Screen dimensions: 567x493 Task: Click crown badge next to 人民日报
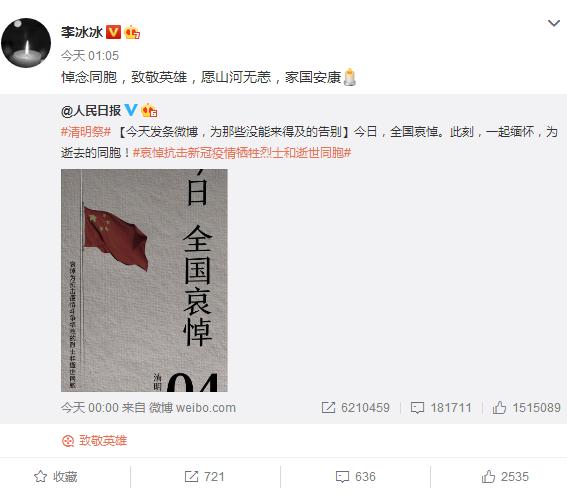point(149,110)
